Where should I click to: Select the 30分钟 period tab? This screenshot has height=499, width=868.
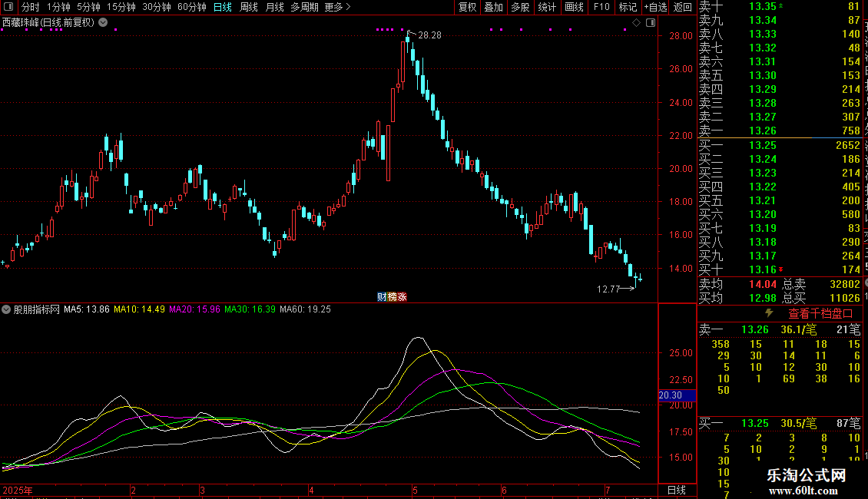pos(157,7)
